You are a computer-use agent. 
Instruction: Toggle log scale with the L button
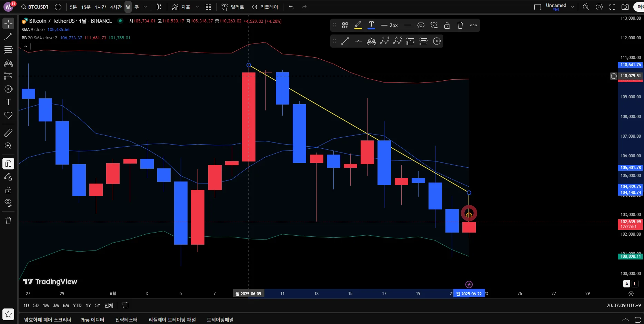(x=635, y=284)
